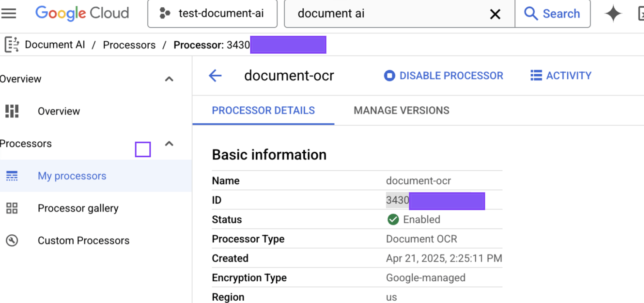This screenshot has height=303, width=644.
Task: Open the Activity panel
Action: point(561,76)
